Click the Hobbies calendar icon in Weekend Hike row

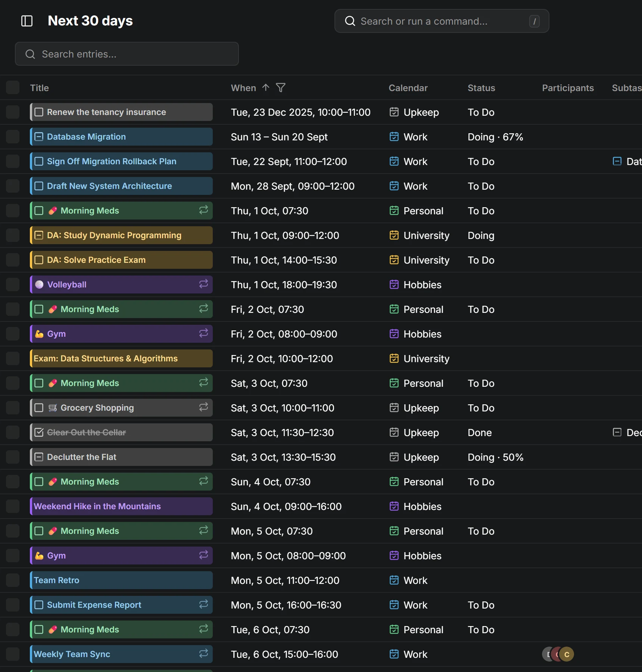coord(394,506)
